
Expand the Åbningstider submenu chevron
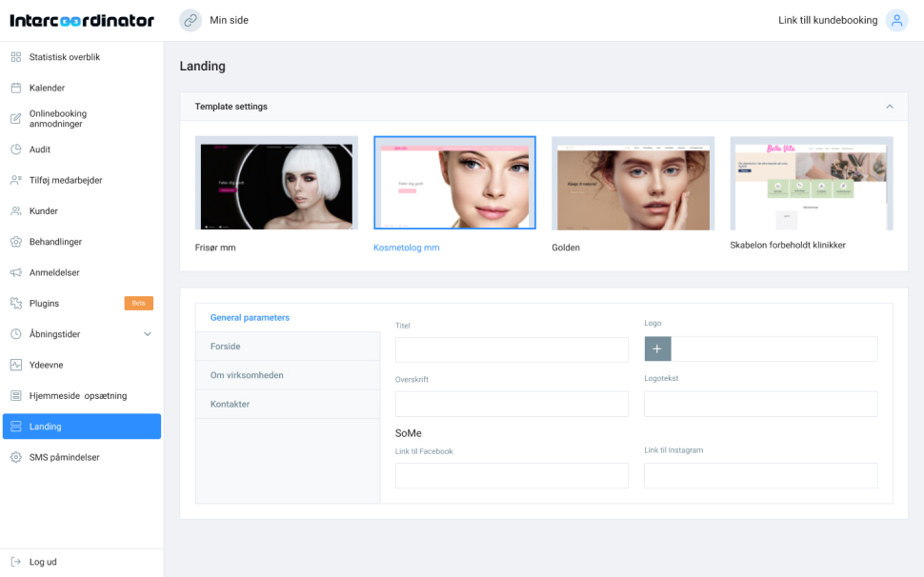point(148,334)
